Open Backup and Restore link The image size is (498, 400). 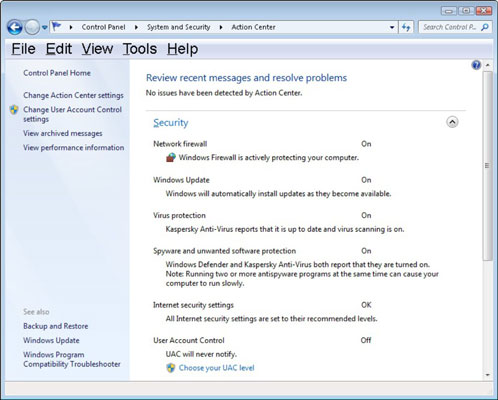click(56, 326)
